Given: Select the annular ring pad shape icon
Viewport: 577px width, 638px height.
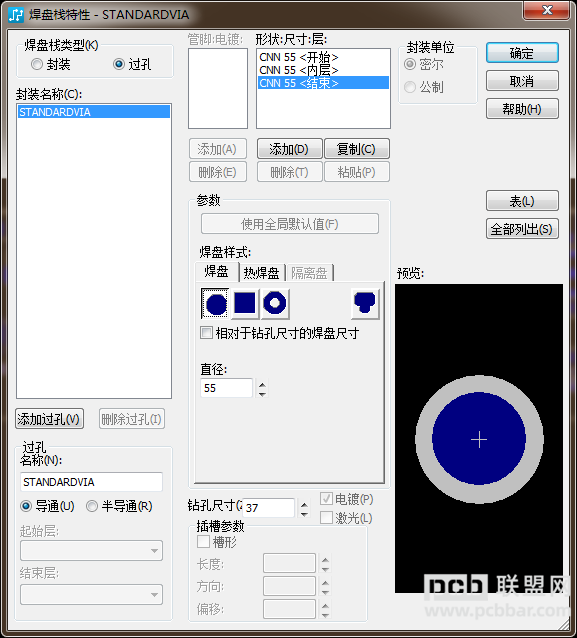Looking at the screenshot, I should pyautogui.click(x=275, y=304).
